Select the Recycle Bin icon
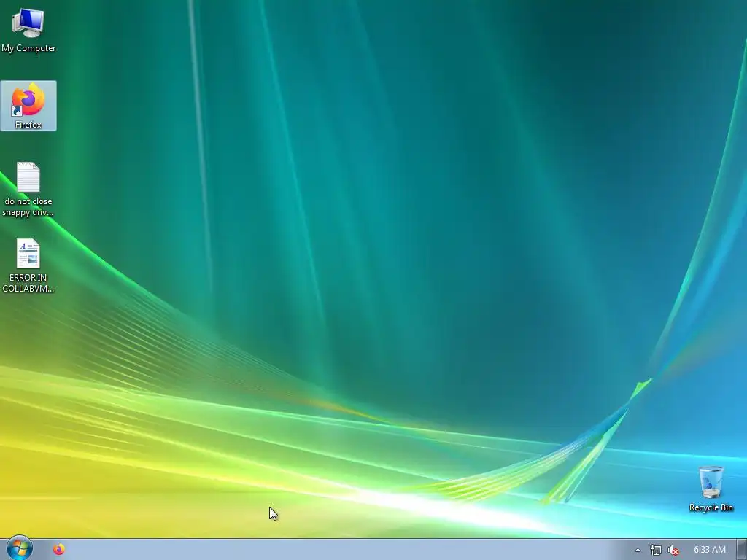Viewport: 747px width, 560px height. point(711,489)
